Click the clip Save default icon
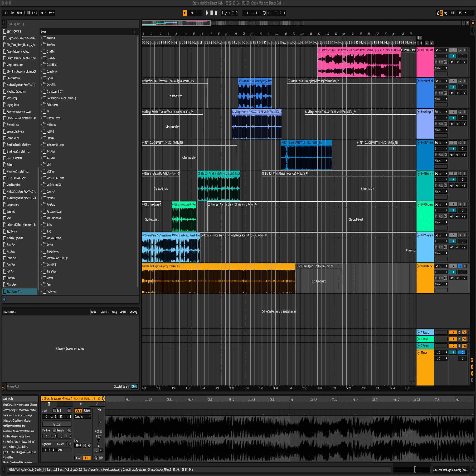This screenshot has height=476, width=476. [103, 398]
